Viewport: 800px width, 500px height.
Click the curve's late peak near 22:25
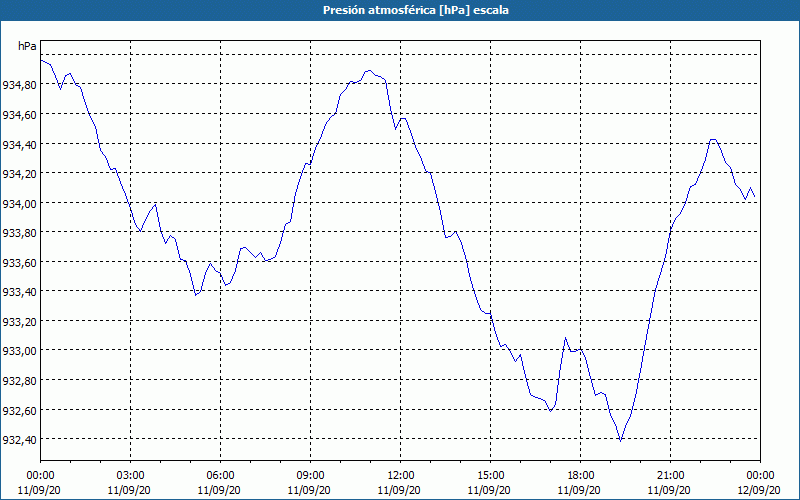(x=713, y=139)
